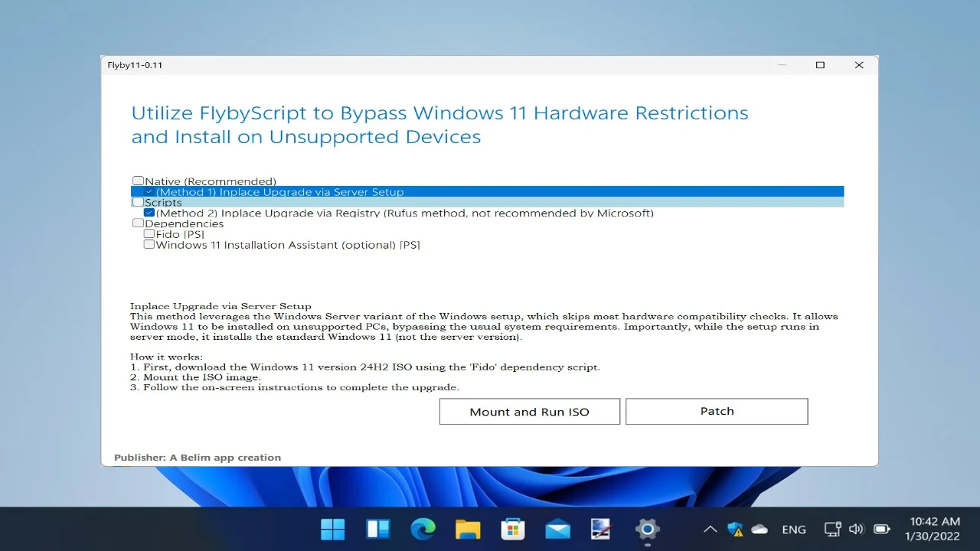Minimize the Flyby11 window

[x=782, y=65]
